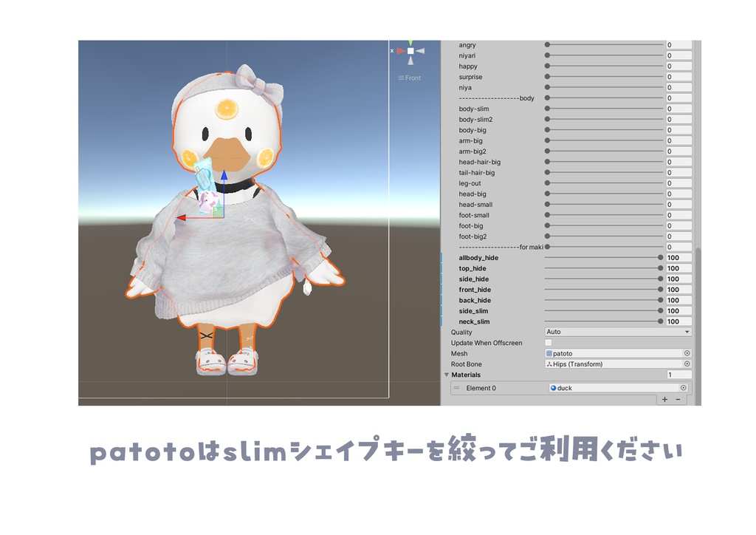Click the minus button to remove a material slot
756x535 pixels.
(x=677, y=399)
